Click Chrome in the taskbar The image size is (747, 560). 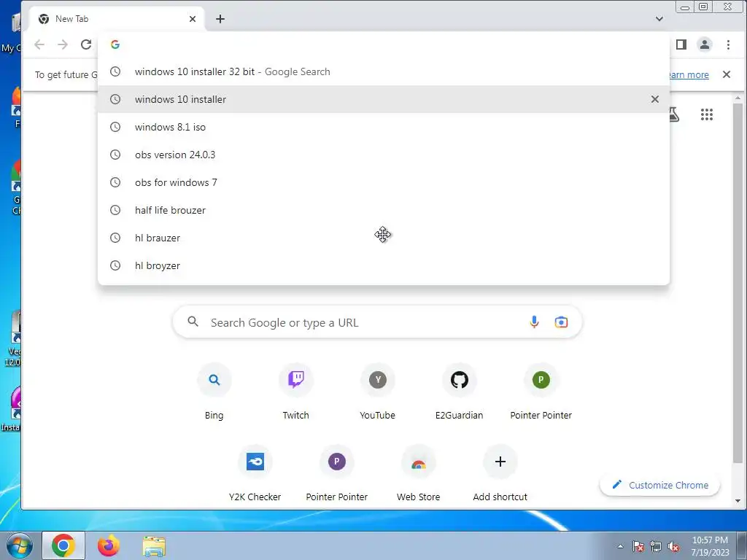(63, 545)
